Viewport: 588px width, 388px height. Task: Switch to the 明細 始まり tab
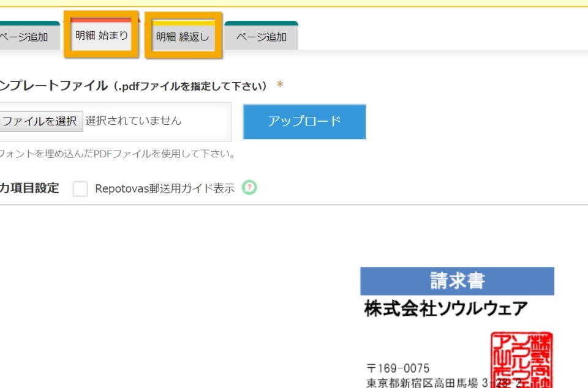102,35
